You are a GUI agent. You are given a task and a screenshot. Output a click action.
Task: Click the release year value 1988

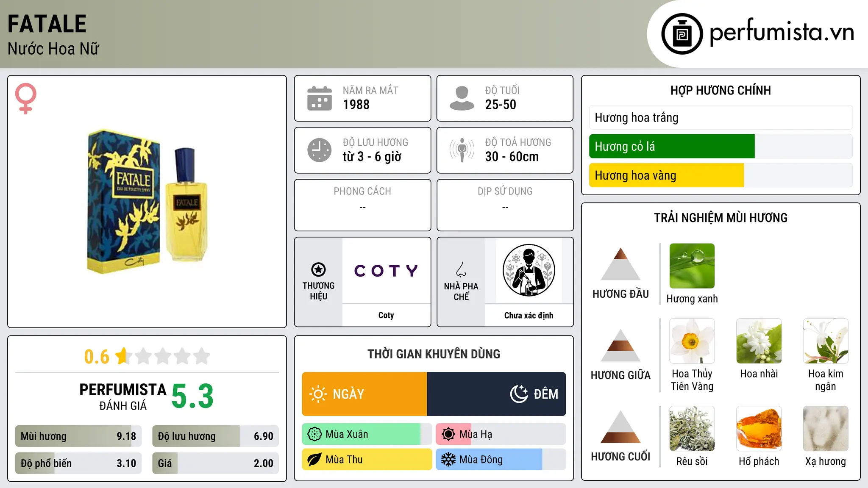[356, 105]
